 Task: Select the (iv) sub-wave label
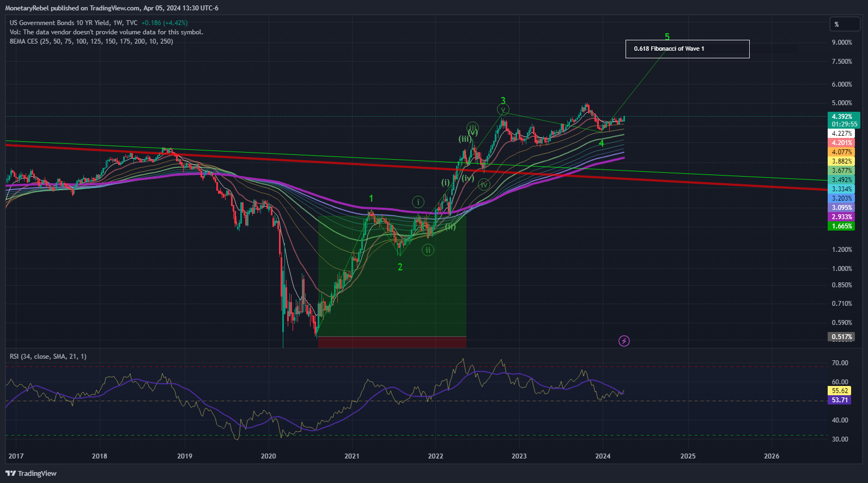(468, 178)
